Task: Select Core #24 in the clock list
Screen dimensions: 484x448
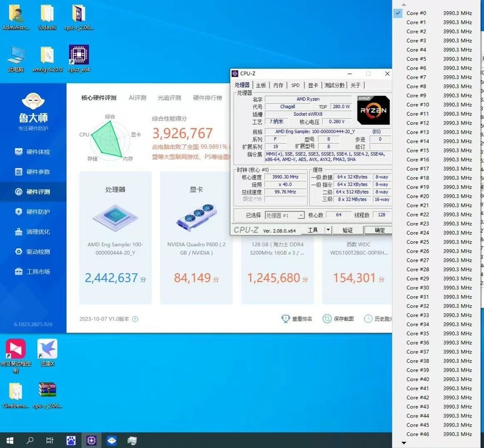Action: 437,233
